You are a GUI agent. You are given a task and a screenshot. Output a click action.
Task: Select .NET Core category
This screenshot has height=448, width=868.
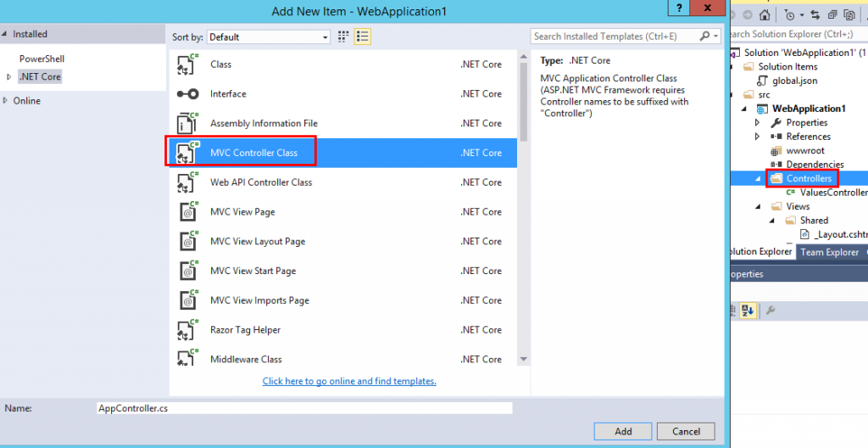point(40,76)
